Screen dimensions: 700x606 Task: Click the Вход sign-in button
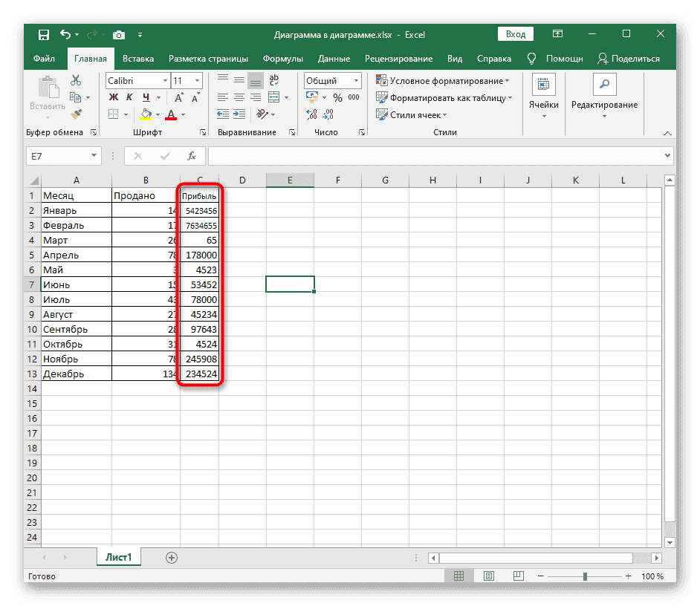pos(516,34)
